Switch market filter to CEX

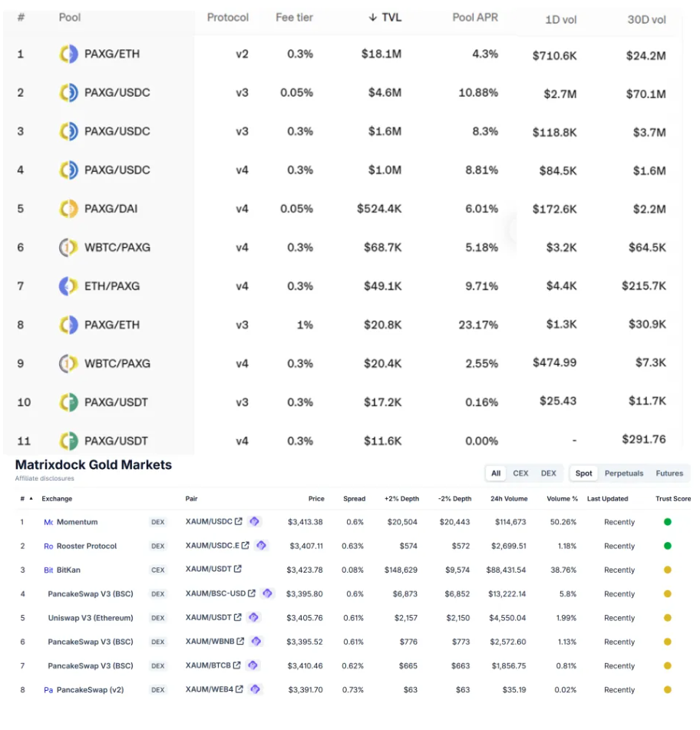(x=520, y=474)
